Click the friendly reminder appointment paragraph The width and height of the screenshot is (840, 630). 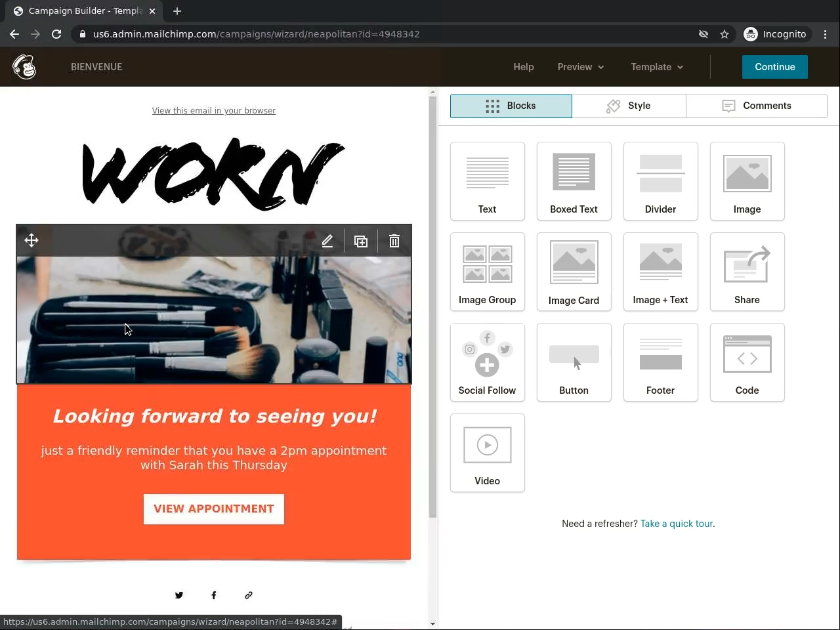214,458
